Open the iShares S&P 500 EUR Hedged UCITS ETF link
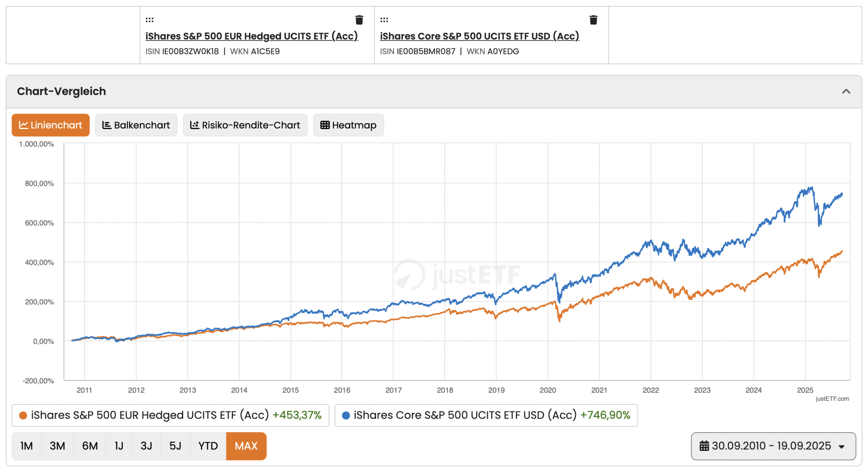 click(x=251, y=36)
